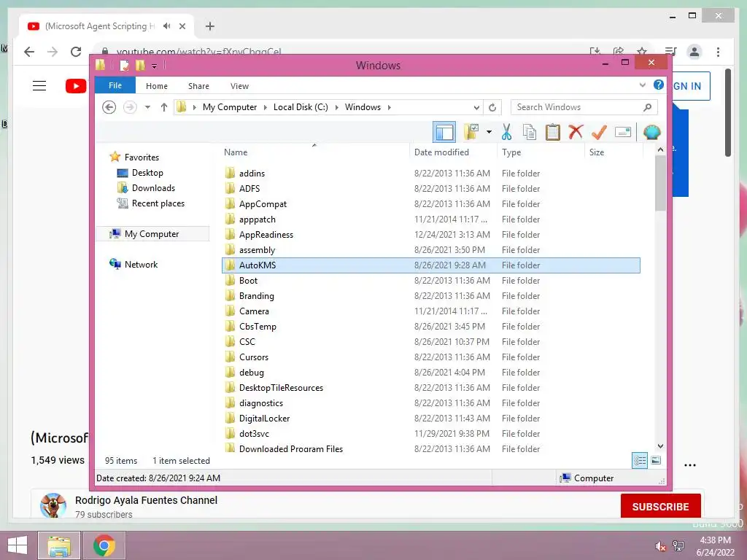Click the YouTube SUBSCRIBE button
This screenshot has width=747, height=560.
click(x=660, y=506)
